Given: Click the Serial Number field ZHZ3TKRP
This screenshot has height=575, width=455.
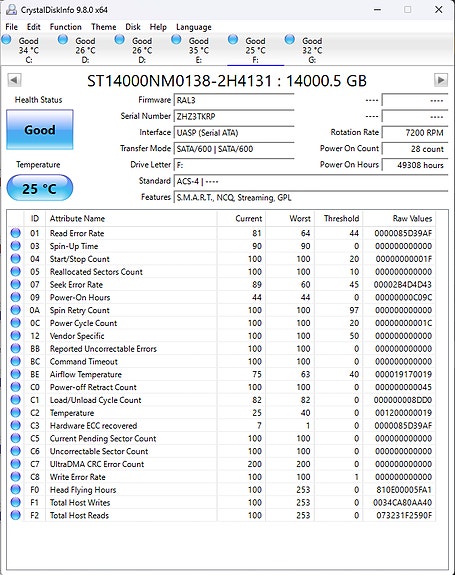Looking at the screenshot, I should click(234, 116).
